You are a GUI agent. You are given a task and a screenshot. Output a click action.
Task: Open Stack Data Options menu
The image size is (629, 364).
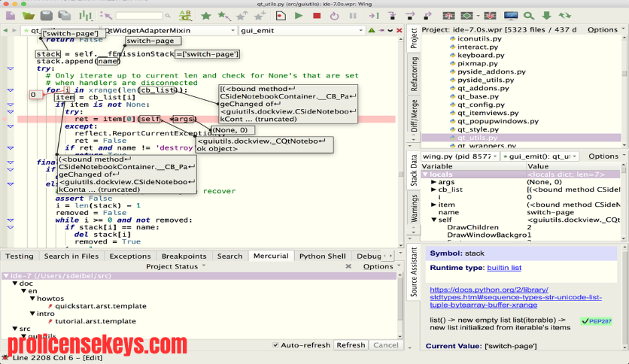tap(606, 156)
